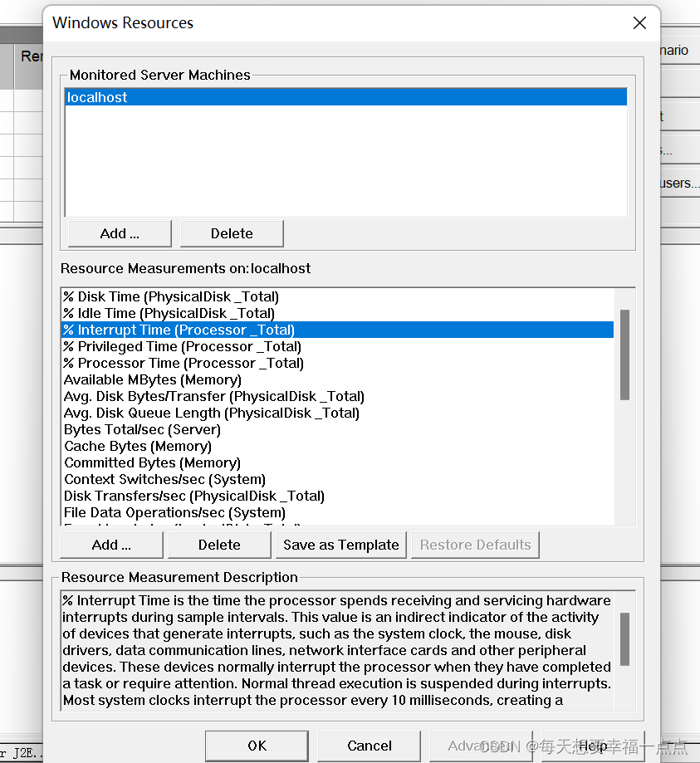Click Restore Defaults button
Screen dimensions: 700x763
476,545
